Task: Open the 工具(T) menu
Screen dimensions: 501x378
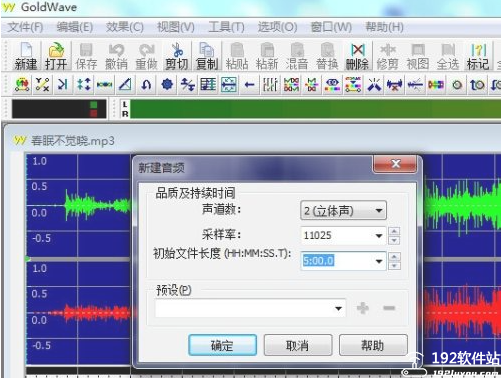Action: click(226, 27)
